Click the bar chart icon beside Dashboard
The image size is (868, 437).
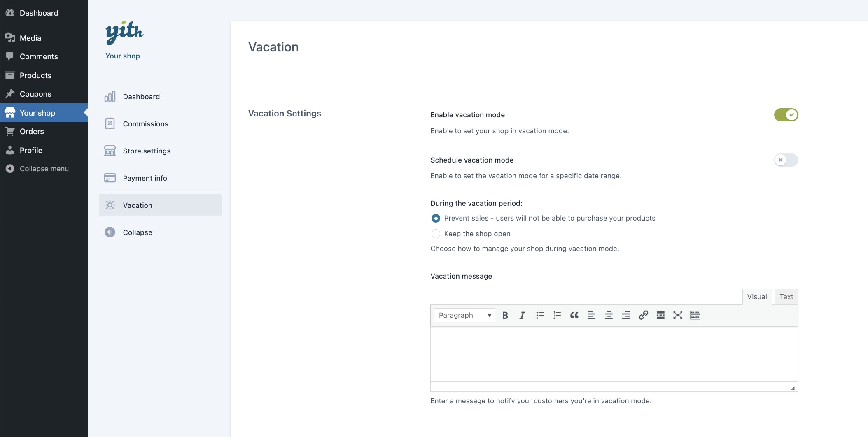click(x=110, y=97)
